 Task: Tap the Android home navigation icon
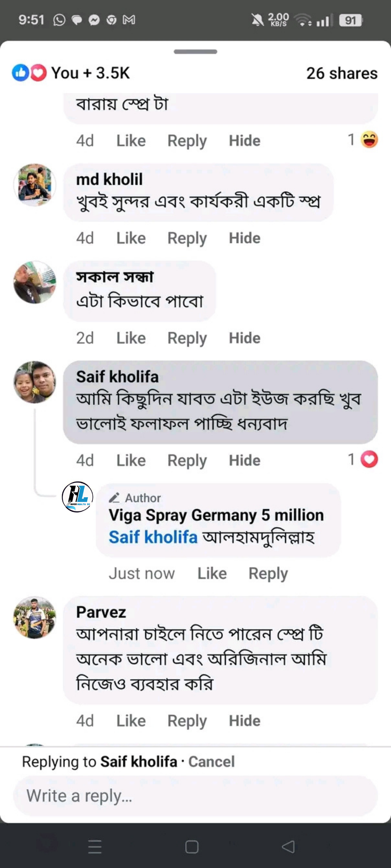click(192, 847)
